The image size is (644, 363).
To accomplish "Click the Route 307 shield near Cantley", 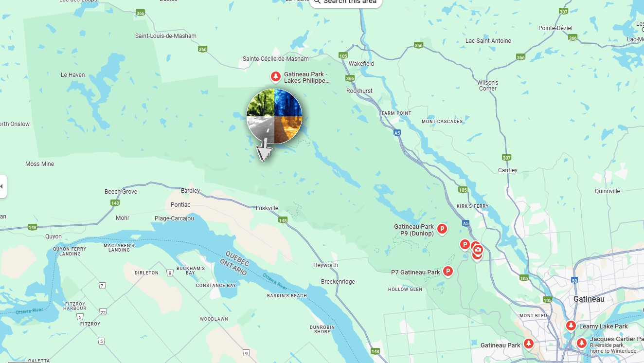I will [x=506, y=158].
